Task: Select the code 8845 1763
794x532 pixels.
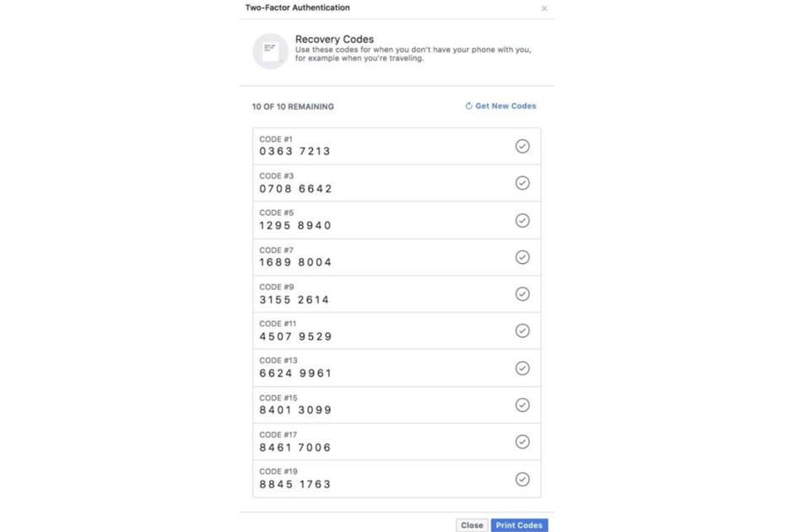Action: click(x=293, y=484)
